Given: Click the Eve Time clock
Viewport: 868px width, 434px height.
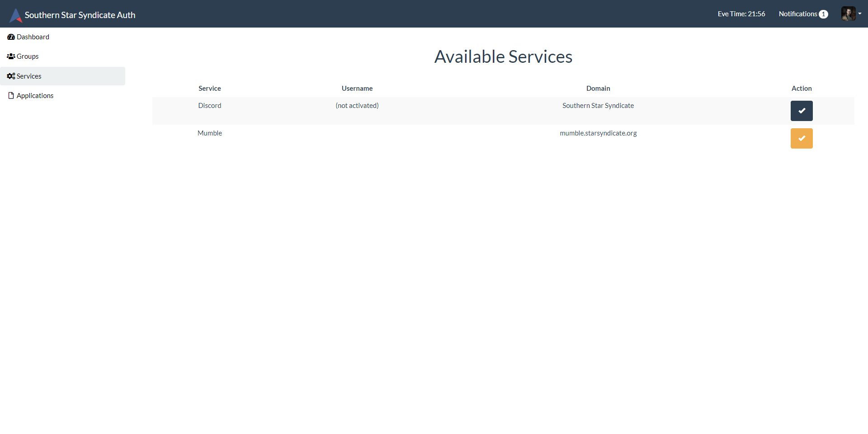Looking at the screenshot, I should click(x=741, y=14).
